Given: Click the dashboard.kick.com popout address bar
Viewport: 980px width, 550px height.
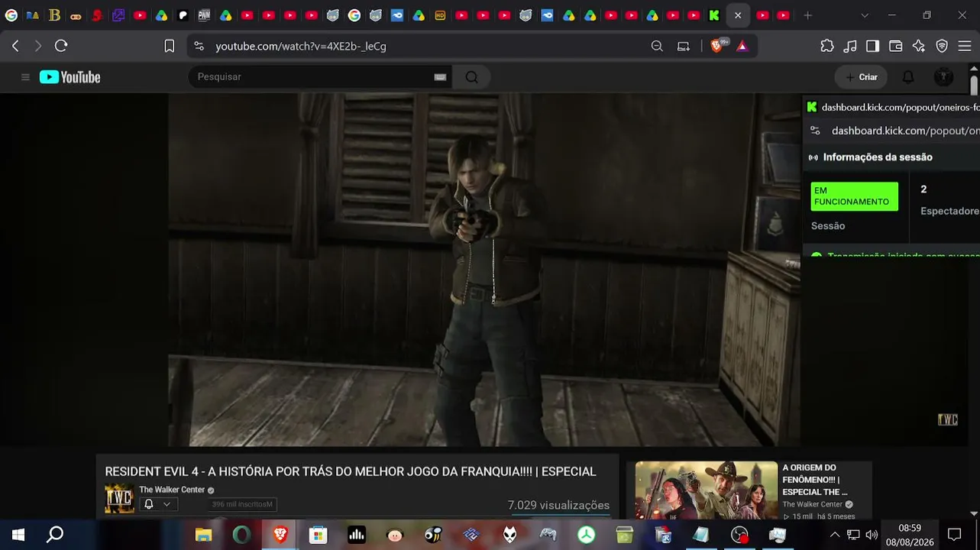Looking at the screenshot, I should tap(905, 131).
